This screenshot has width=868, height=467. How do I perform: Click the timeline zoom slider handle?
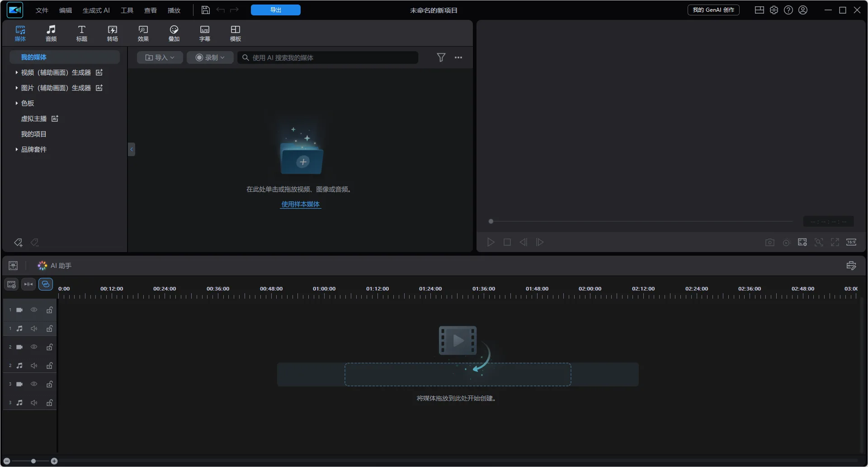click(x=33, y=461)
